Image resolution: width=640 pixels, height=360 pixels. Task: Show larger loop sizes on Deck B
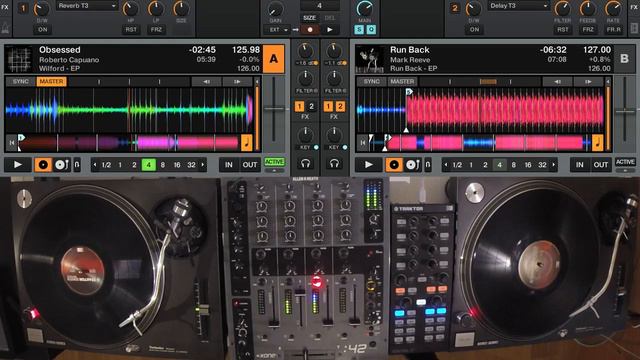point(554,165)
